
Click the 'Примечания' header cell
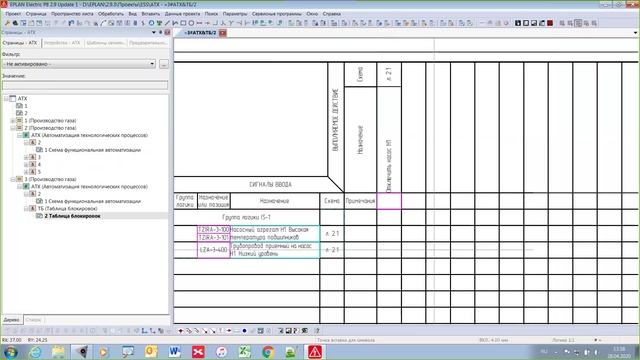(x=360, y=201)
